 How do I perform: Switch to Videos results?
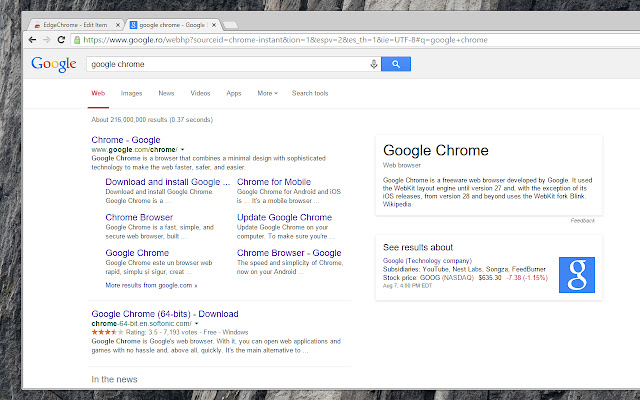point(200,93)
